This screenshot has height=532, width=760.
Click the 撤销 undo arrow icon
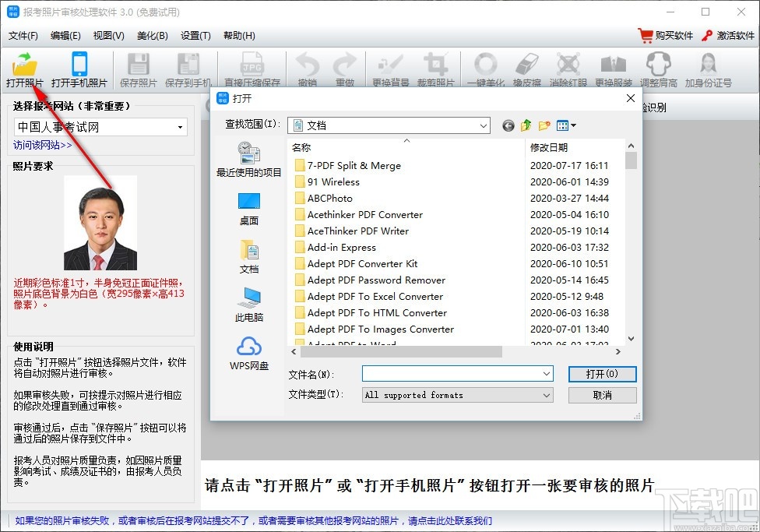pos(308,64)
